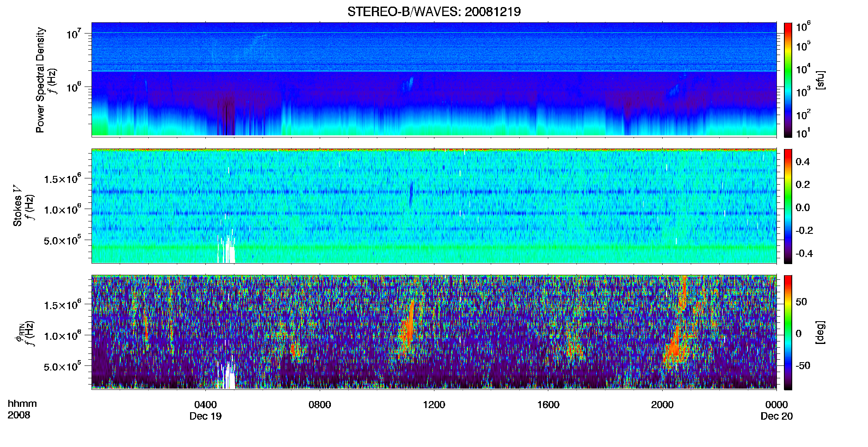Viewport: 868px width, 447px height.
Task: Click the 10^3 value on sfu color bar
Action: tap(803, 91)
